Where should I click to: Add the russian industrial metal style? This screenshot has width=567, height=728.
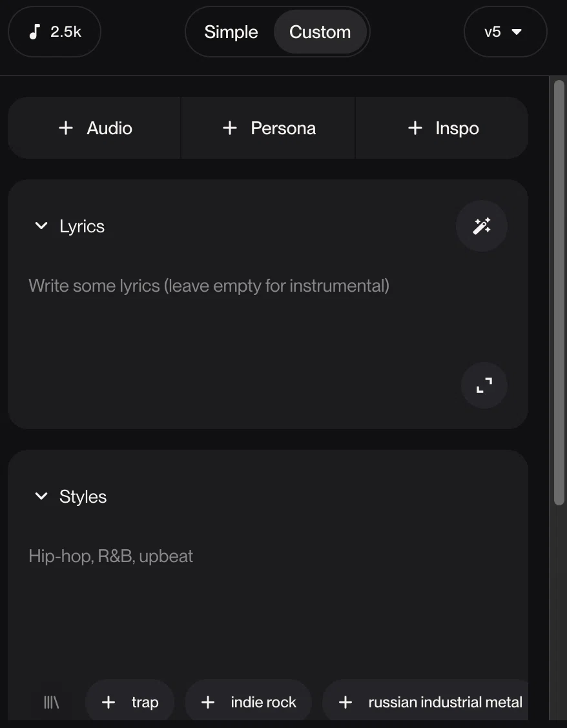[x=425, y=702]
